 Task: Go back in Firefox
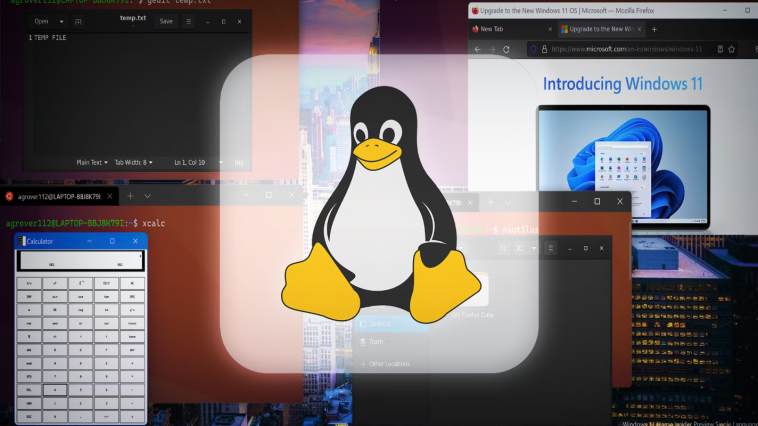pyautogui.click(x=478, y=49)
